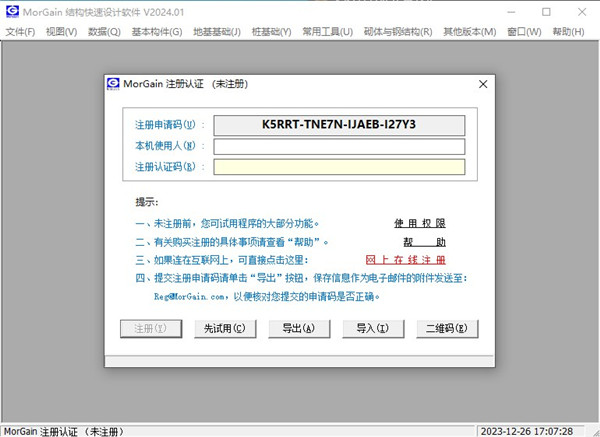Maximize the MorGain main window
Screen dimensions: 600x437
point(546,12)
